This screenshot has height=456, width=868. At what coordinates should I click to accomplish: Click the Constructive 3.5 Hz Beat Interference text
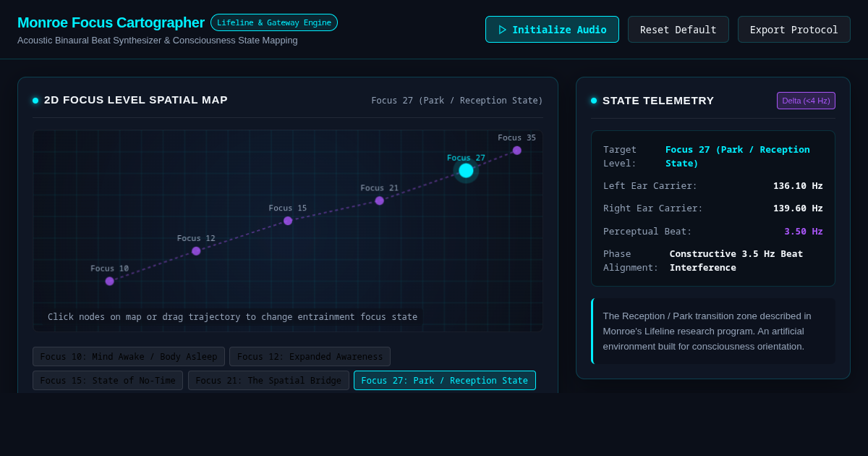(x=736, y=261)
